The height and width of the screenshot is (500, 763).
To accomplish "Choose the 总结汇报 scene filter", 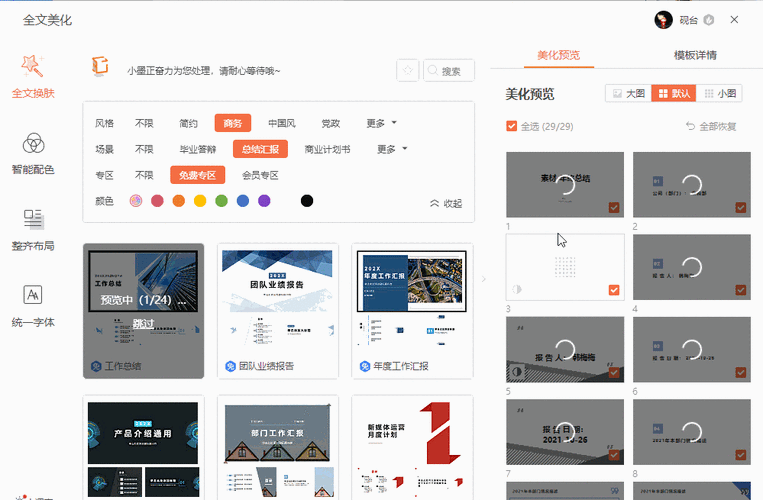I will pos(260,149).
